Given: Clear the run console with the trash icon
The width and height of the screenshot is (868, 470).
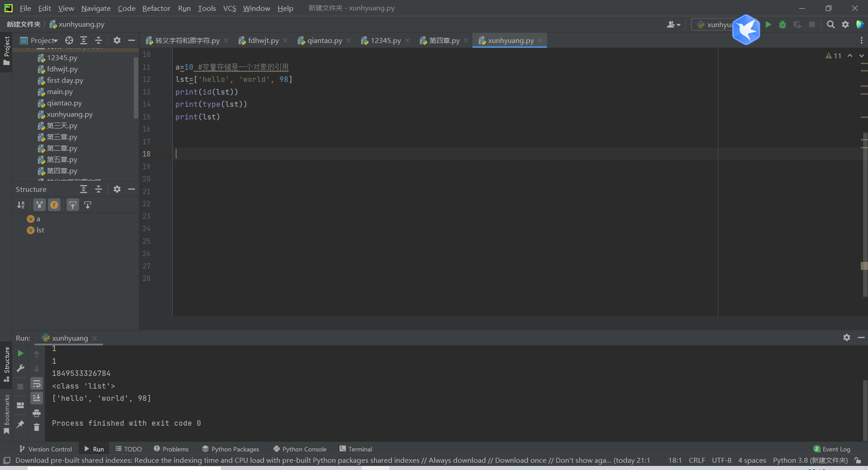Looking at the screenshot, I should tap(37, 427).
